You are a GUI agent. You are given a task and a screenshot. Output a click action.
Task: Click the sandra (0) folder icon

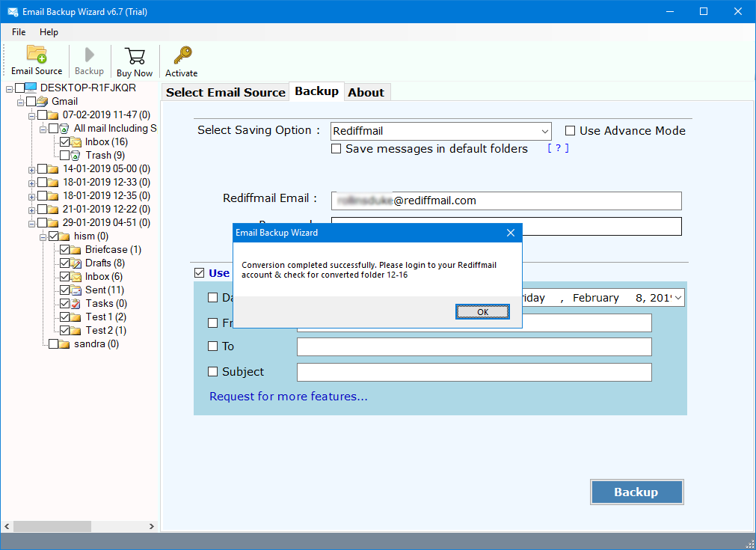[x=64, y=344]
